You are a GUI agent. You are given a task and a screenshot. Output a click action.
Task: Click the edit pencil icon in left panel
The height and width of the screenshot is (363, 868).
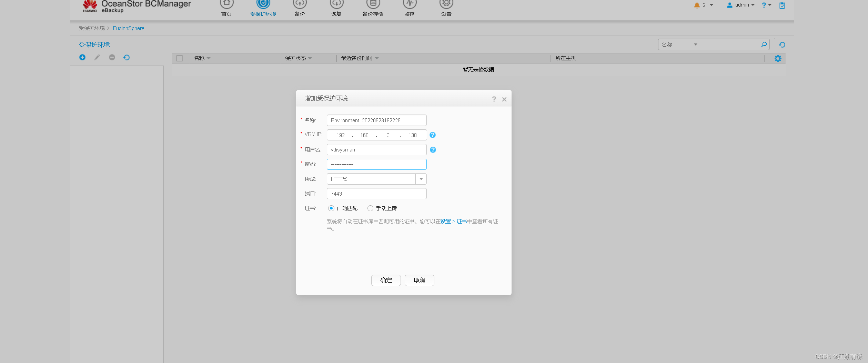pos(97,57)
